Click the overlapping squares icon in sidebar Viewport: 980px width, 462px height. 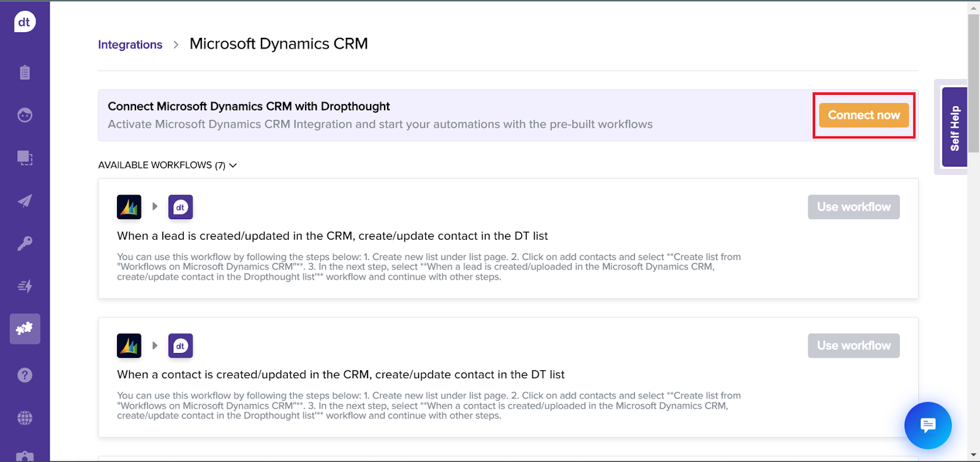click(x=24, y=158)
